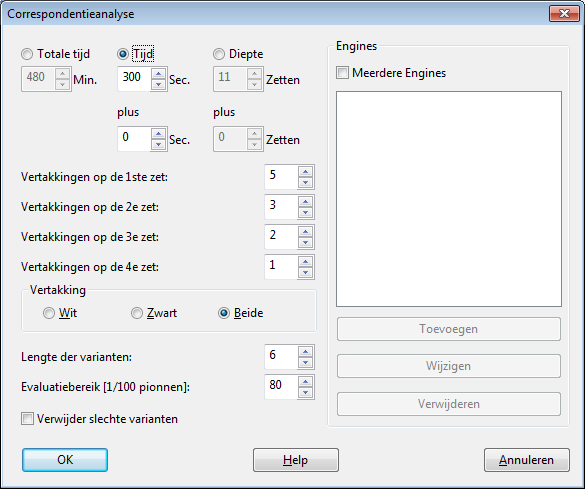Click the 1ste zet field showing 5

click(x=281, y=177)
